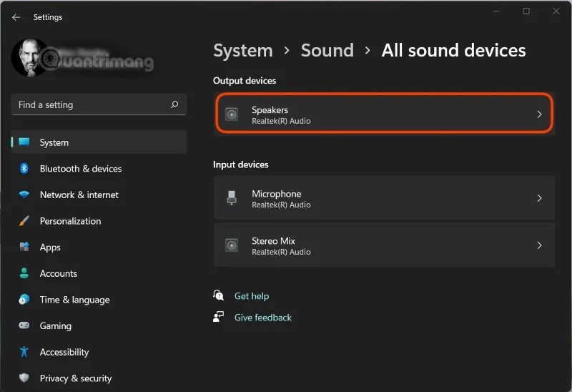Click the Apps icon in sidebar

[x=24, y=247]
